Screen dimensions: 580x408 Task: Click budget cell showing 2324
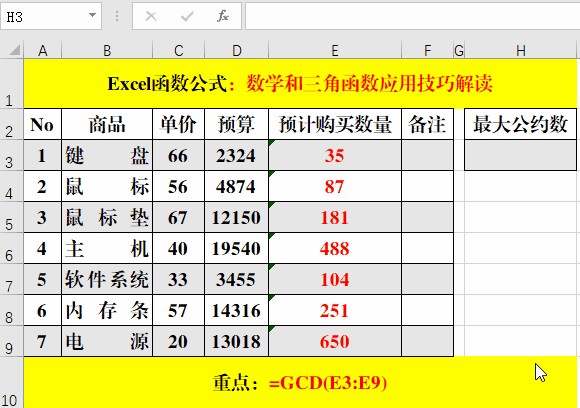click(236, 155)
